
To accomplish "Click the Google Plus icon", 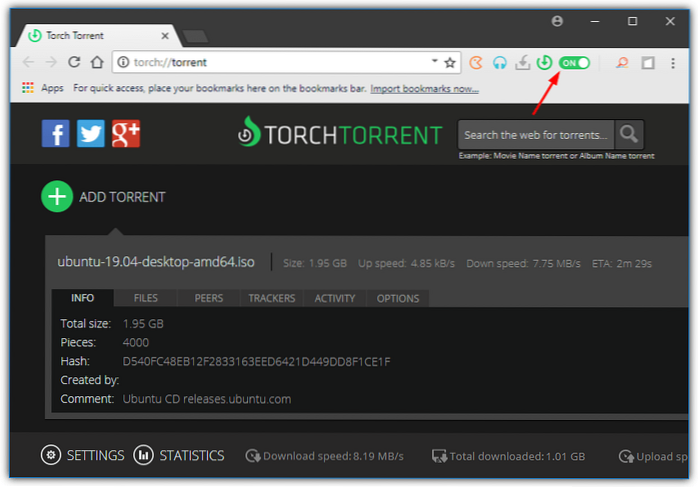I will tap(125, 133).
